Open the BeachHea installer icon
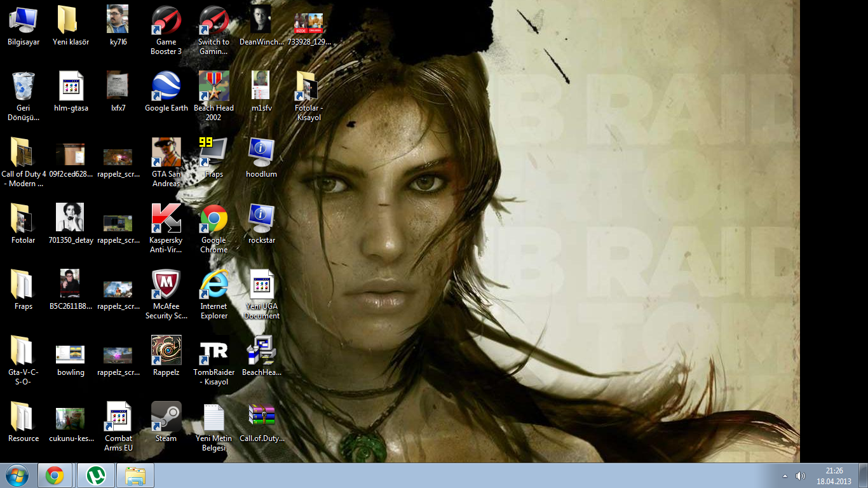 pyautogui.click(x=261, y=356)
